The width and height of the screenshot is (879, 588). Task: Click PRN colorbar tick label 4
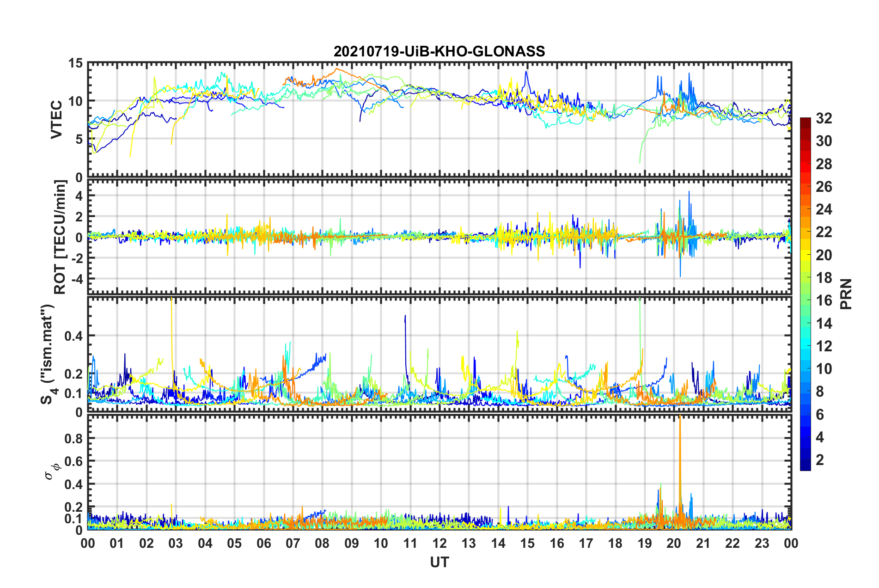[x=820, y=437]
